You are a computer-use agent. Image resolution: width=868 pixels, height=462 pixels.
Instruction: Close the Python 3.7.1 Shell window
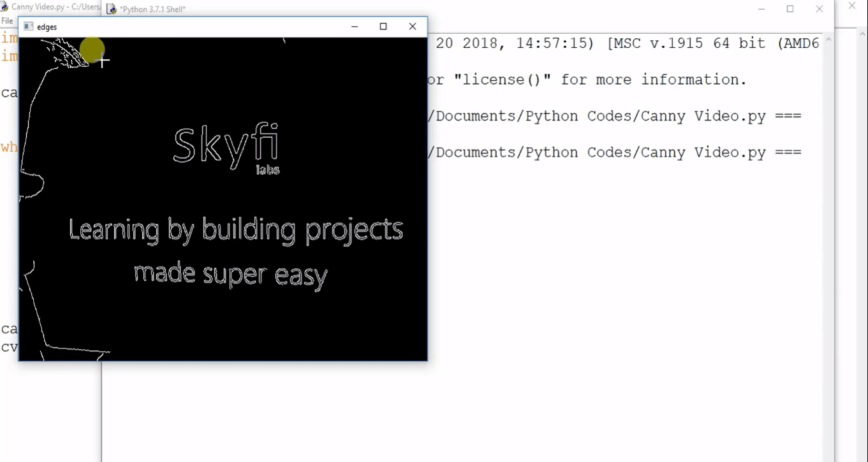point(820,9)
